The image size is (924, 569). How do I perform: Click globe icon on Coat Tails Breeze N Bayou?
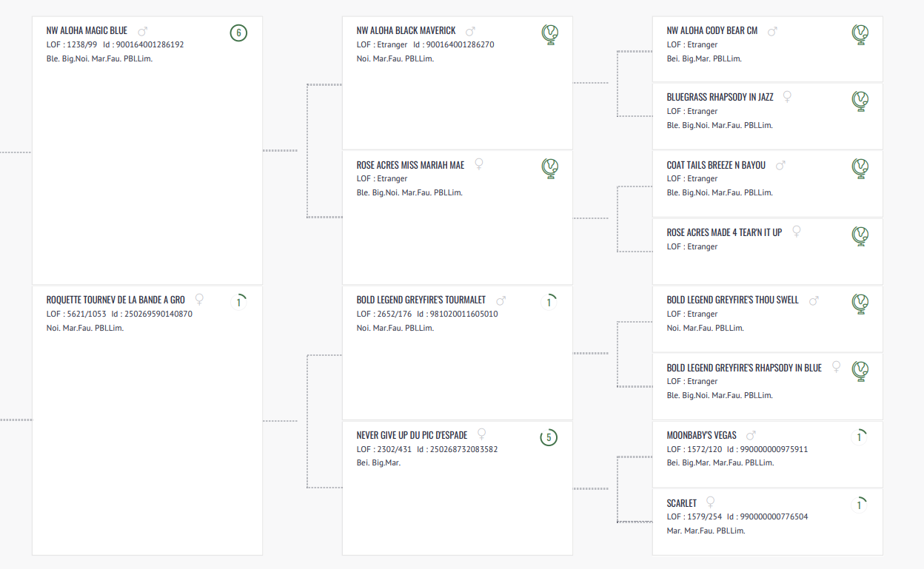860,168
